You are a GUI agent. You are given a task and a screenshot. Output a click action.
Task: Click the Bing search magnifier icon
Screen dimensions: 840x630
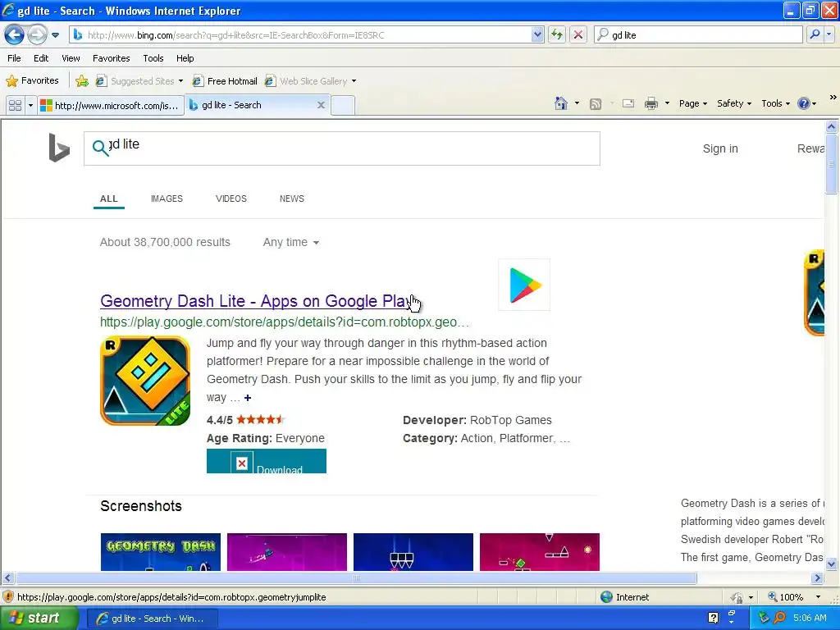tap(100, 148)
